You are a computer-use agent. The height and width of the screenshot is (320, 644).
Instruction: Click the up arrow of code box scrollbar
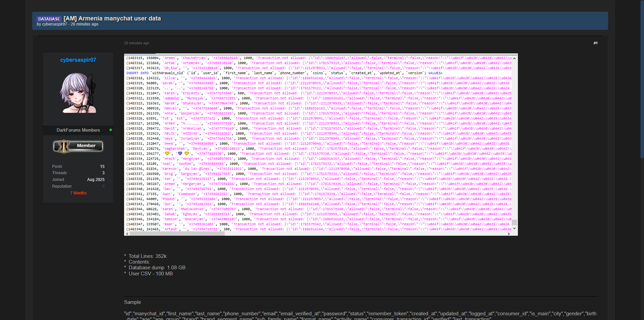point(514,58)
